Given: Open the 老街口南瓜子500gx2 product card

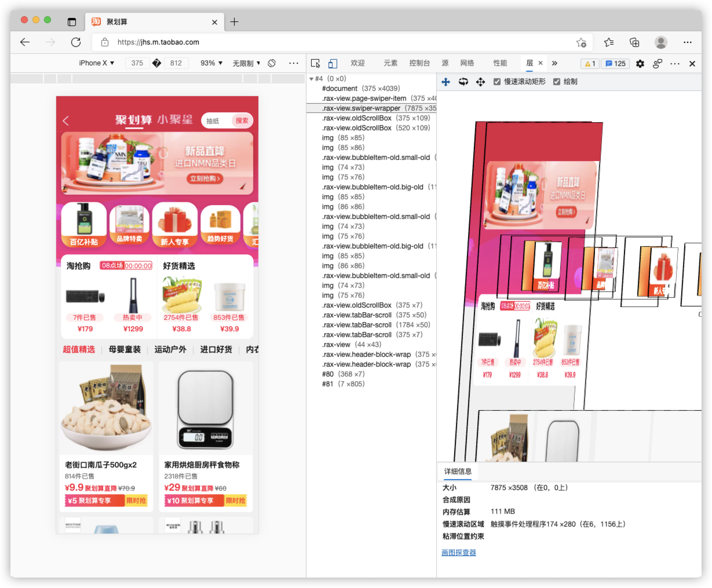Looking at the screenshot, I should point(106,437).
